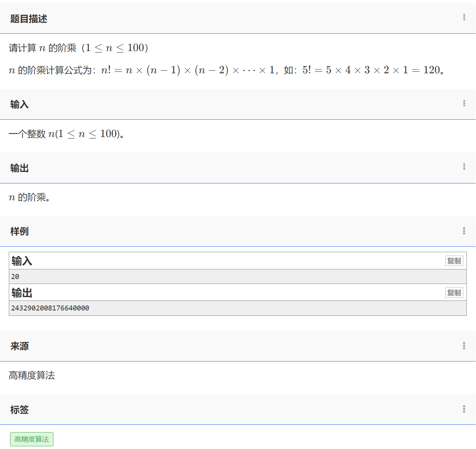Open the 样例 section options menu

pos(464,231)
